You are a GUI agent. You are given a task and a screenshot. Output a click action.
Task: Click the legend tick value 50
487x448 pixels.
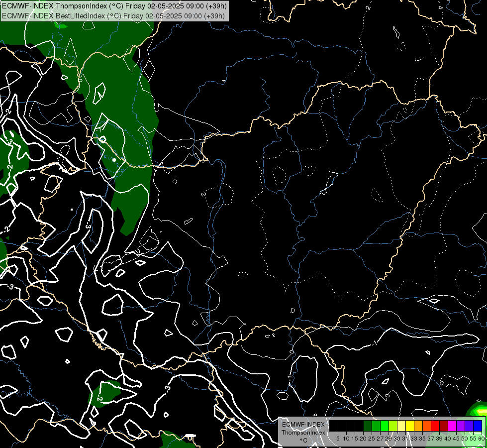coord(465,439)
